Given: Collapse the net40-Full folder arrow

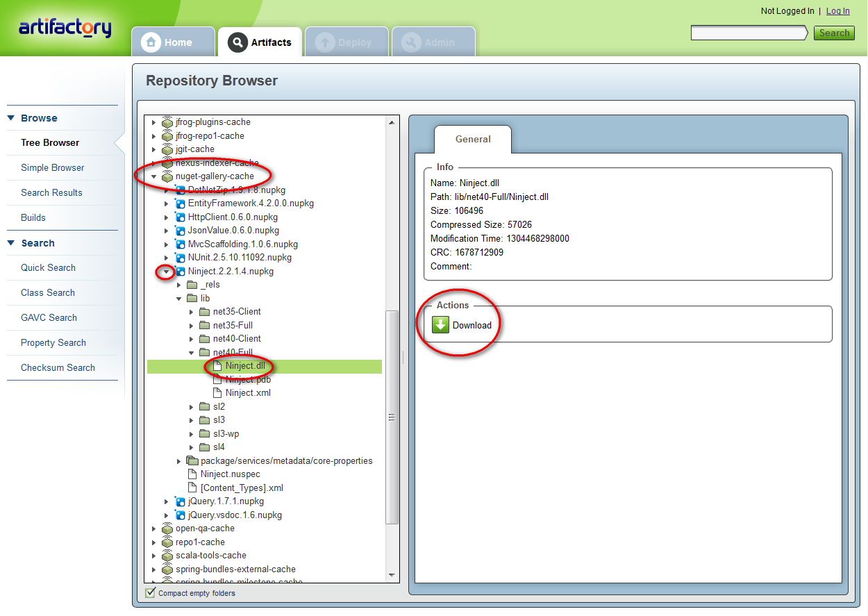Looking at the screenshot, I should (192, 353).
